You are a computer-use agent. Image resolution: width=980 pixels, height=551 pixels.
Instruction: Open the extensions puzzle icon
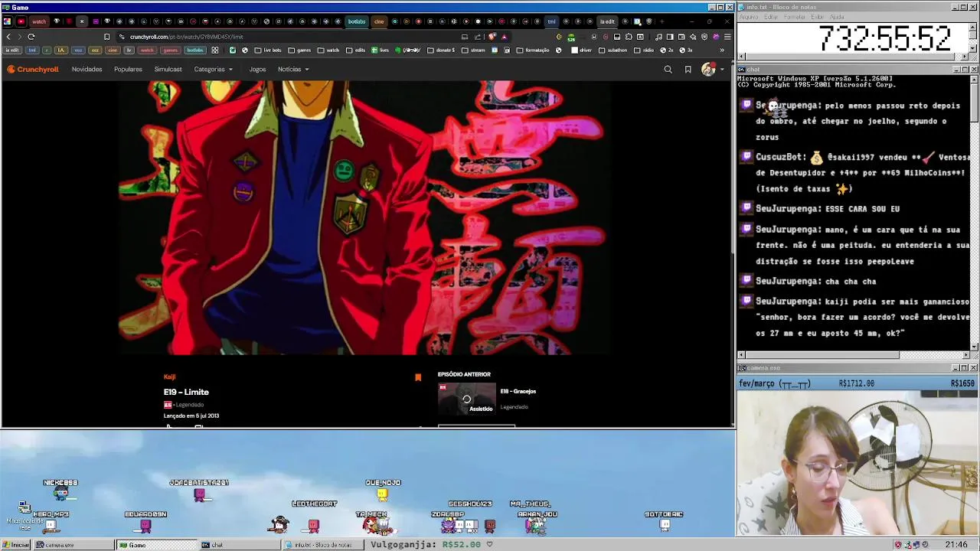click(x=629, y=37)
